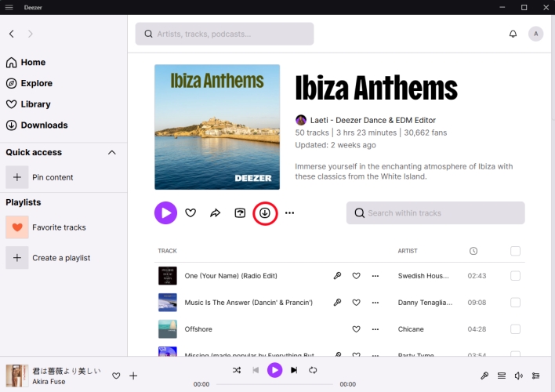Open Favorite tracks playlist
Screen dimensions: 555x392
pyautogui.click(x=45, y=227)
